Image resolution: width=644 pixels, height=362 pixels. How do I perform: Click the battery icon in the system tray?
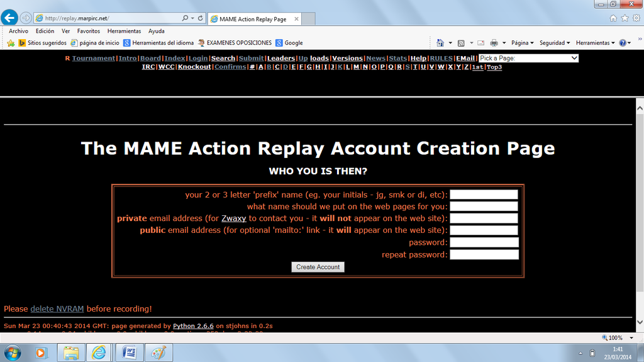click(592, 353)
